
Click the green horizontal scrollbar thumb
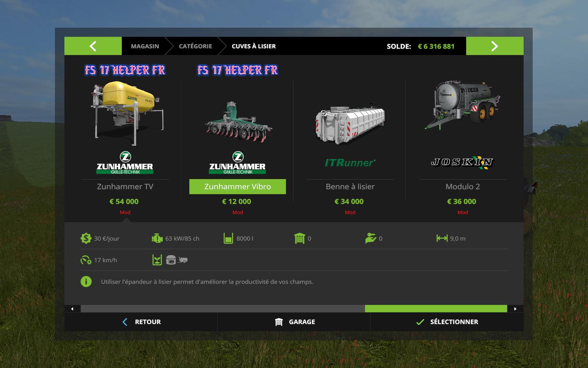tap(436, 308)
